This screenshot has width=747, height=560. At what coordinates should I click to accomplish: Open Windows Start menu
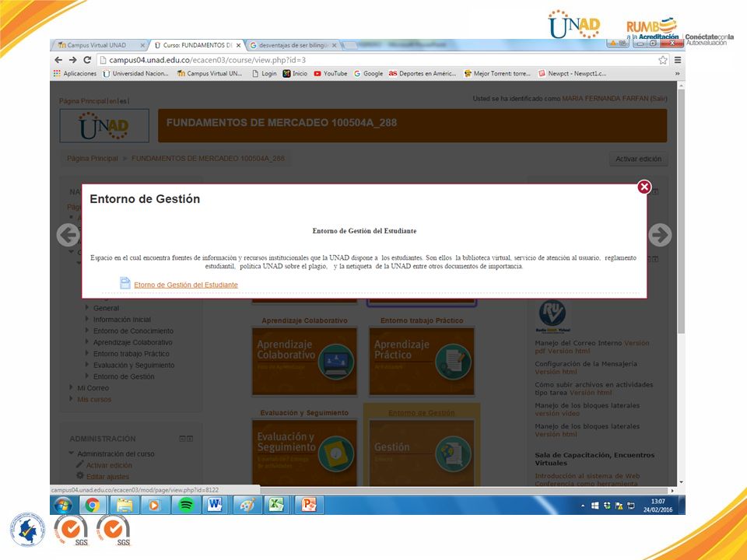click(63, 506)
